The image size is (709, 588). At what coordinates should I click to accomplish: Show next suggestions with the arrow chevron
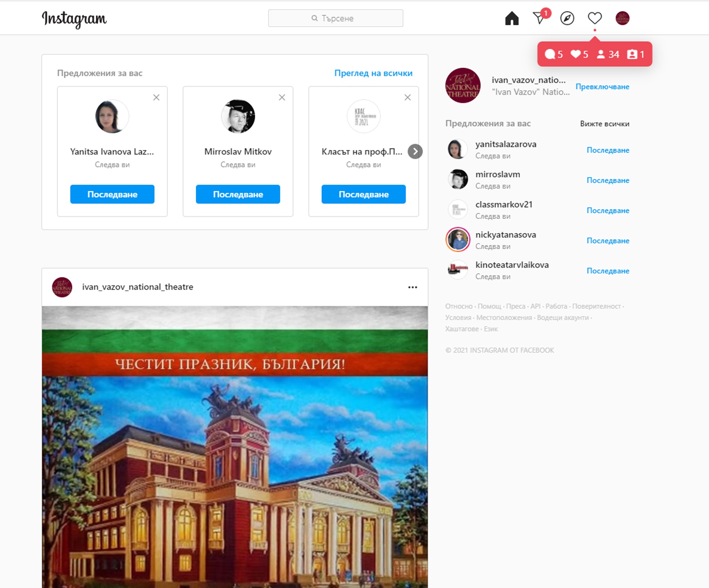click(x=415, y=152)
